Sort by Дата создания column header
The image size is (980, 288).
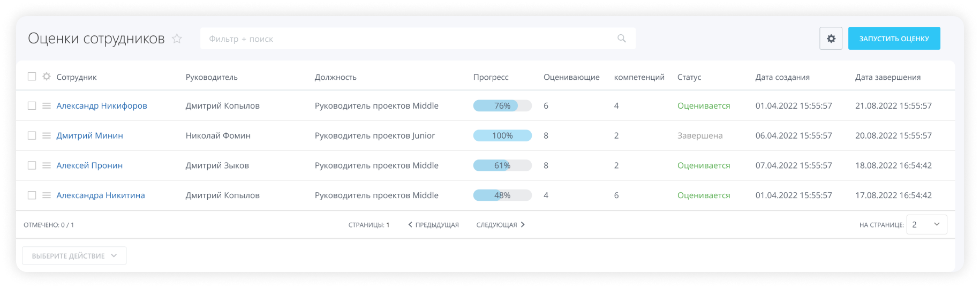click(782, 77)
